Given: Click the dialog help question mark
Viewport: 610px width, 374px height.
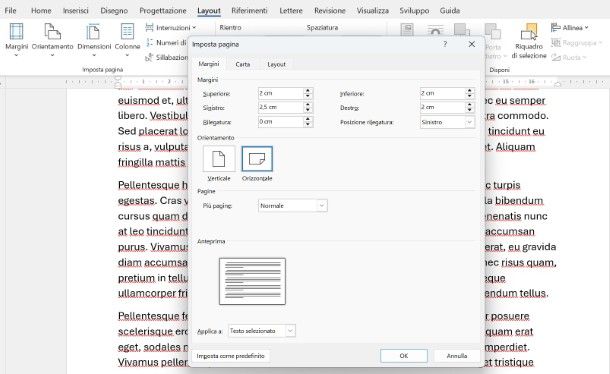Looking at the screenshot, I should (x=445, y=44).
